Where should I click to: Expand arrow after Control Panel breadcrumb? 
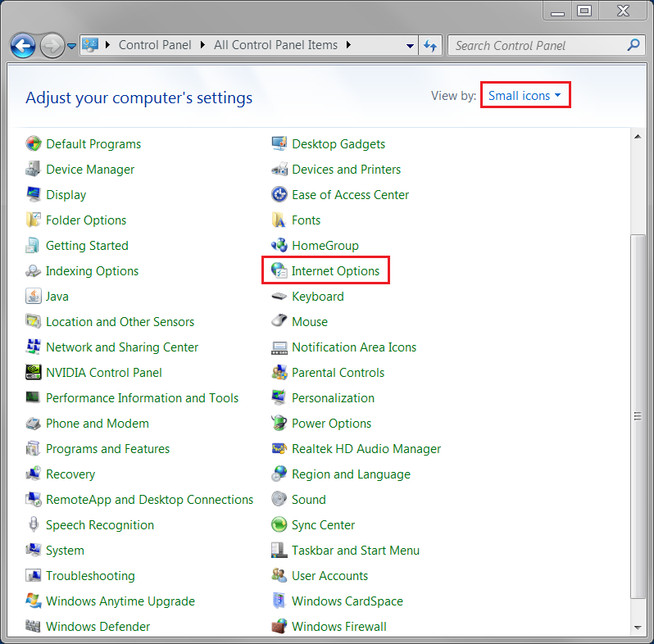pyautogui.click(x=202, y=45)
